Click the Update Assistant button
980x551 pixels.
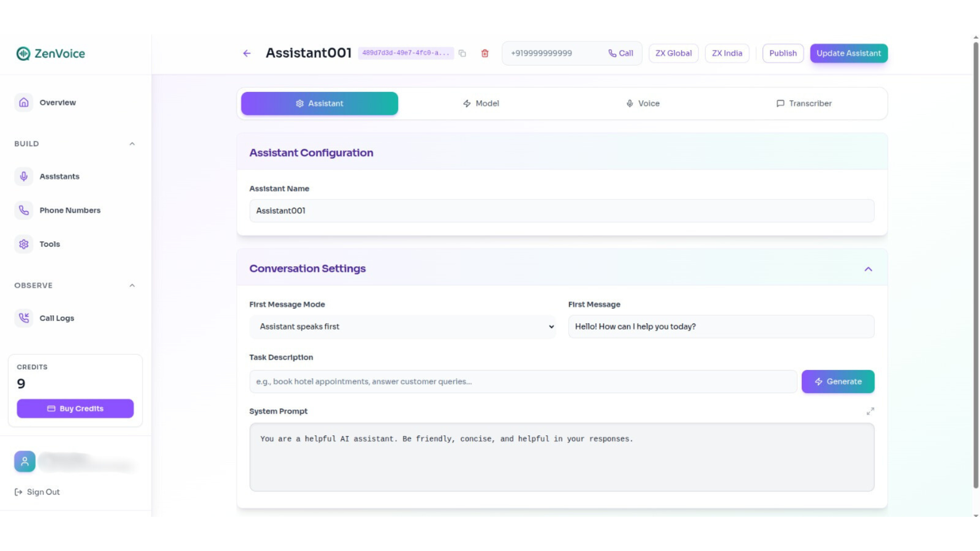point(848,53)
